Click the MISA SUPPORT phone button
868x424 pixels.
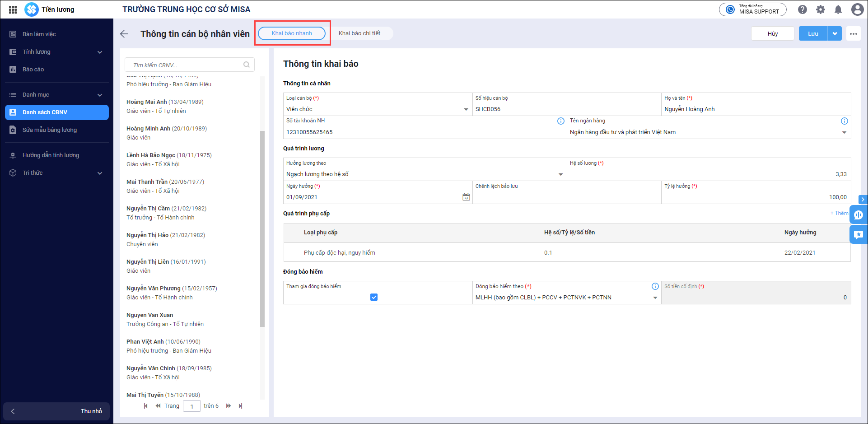[x=753, y=9]
